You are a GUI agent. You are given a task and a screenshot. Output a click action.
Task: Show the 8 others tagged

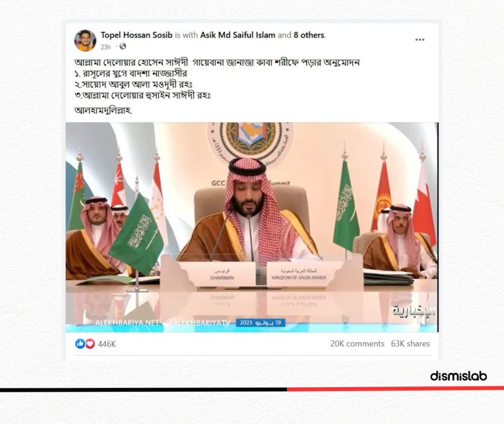click(x=309, y=35)
